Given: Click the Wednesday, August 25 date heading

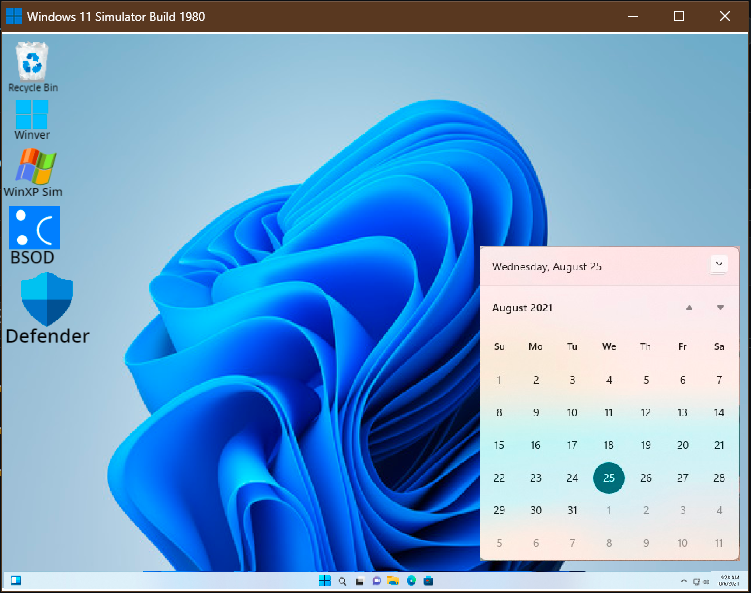Looking at the screenshot, I should [546, 266].
